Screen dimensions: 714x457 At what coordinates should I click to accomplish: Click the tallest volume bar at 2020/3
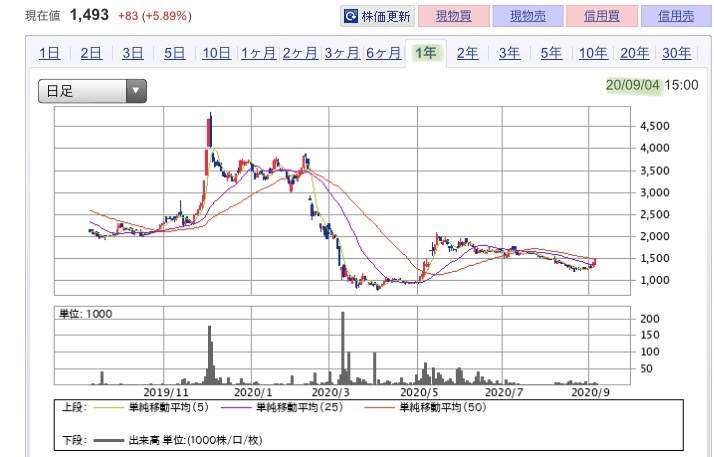[343, 348]
